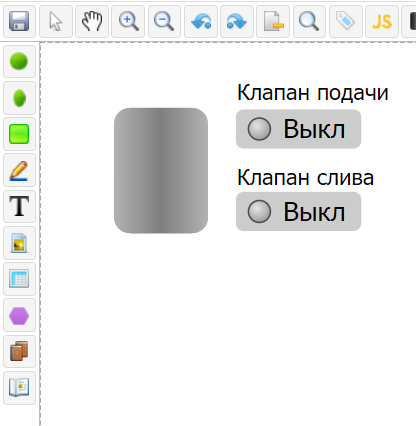Select the arrow pointer tool
Viewport: 416px width, 426px height.
(x=56, y=21)
